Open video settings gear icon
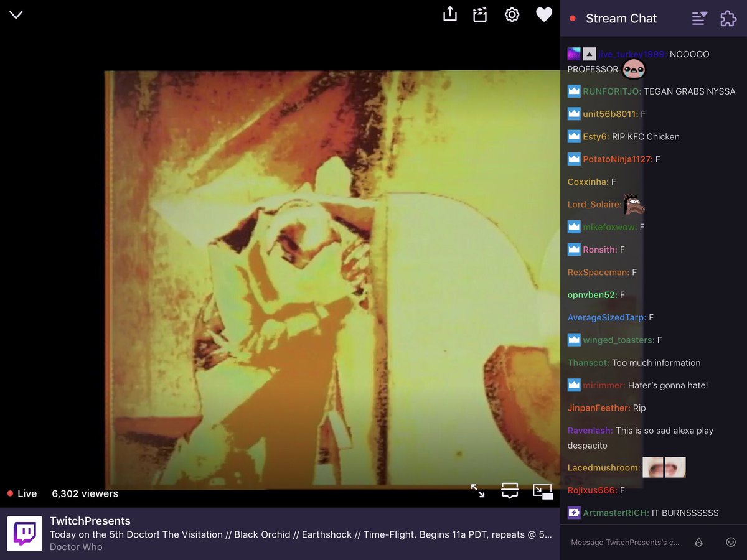Image resolution: width=747 pixels, height=560 pixels. [512, 15]
